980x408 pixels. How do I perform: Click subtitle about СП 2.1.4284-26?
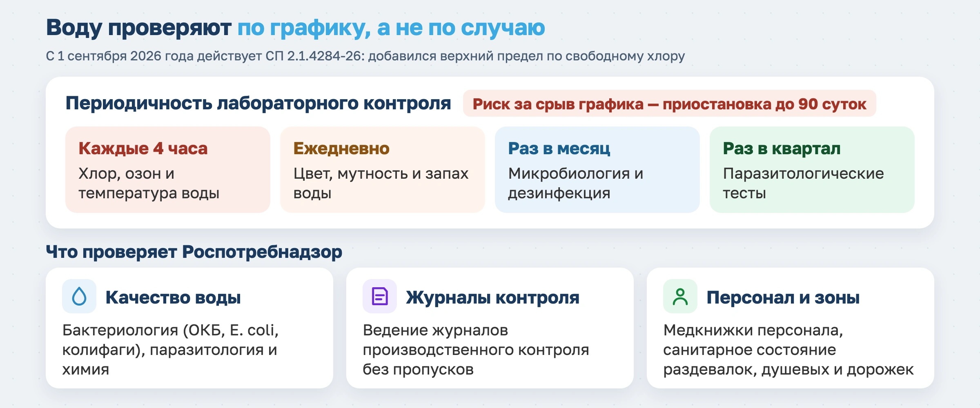pos(365,56)
